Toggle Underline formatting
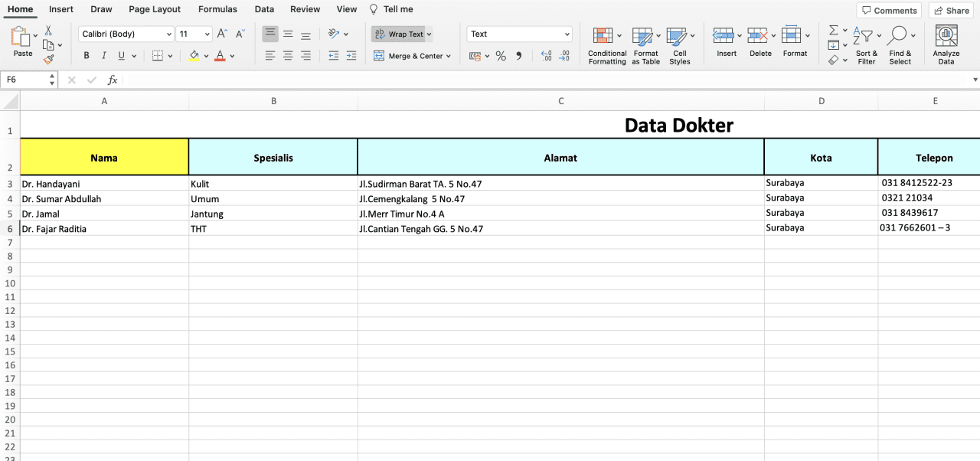This screenshot has width=980, height=461. coord(121,55)
